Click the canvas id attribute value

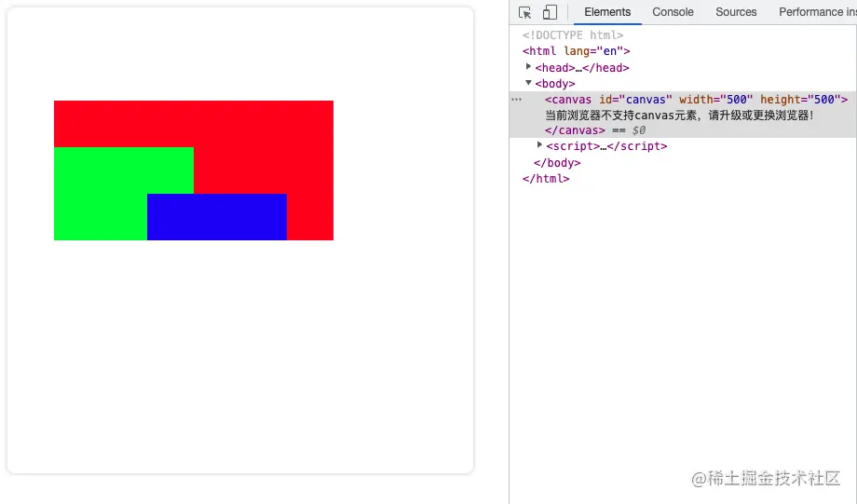[x=646, y=100]
